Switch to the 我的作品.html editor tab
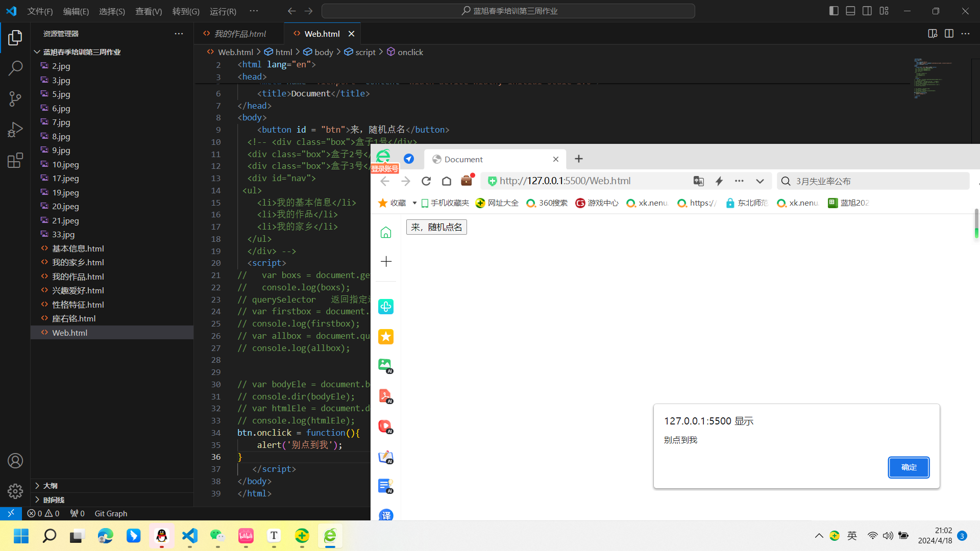The height and width of the screenshot is (551, 980). pyautogui.click(x=238, y=34)
